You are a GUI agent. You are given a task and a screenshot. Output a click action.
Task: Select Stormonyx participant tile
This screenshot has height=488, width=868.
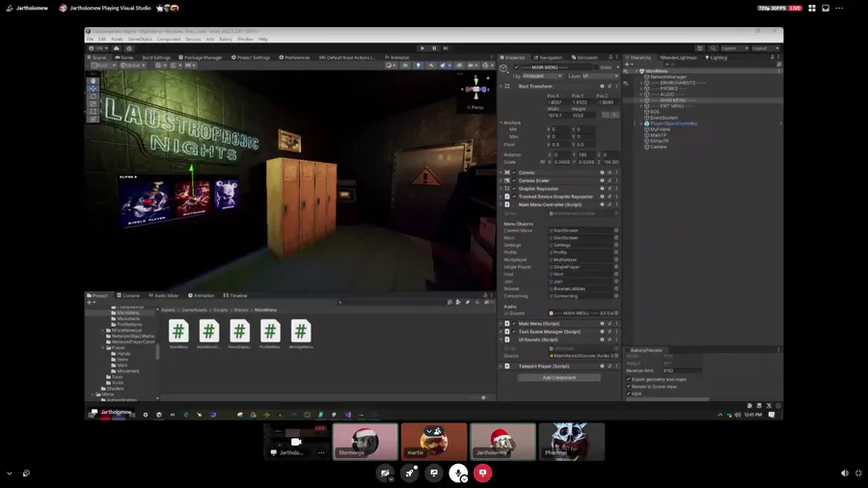366,442
